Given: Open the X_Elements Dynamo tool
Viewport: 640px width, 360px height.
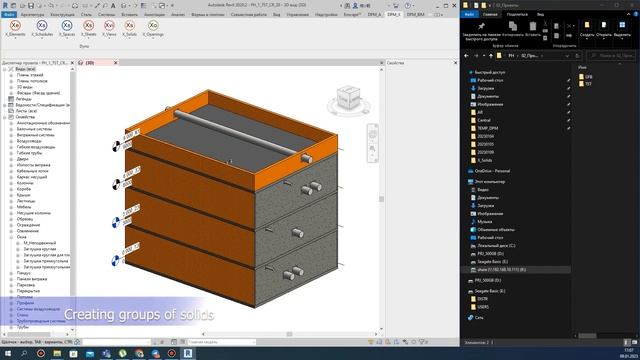Looking at the screenshot, I should (x=16, y=28).
